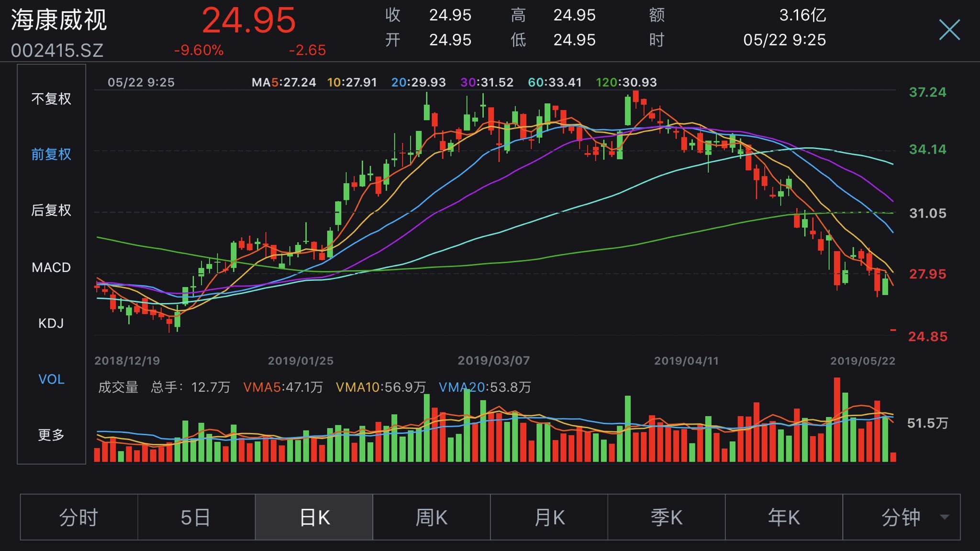Click the 24.85 price axis label
Image resolution: width=980 pixels, height=551 pixels.
tap(928, 337)
